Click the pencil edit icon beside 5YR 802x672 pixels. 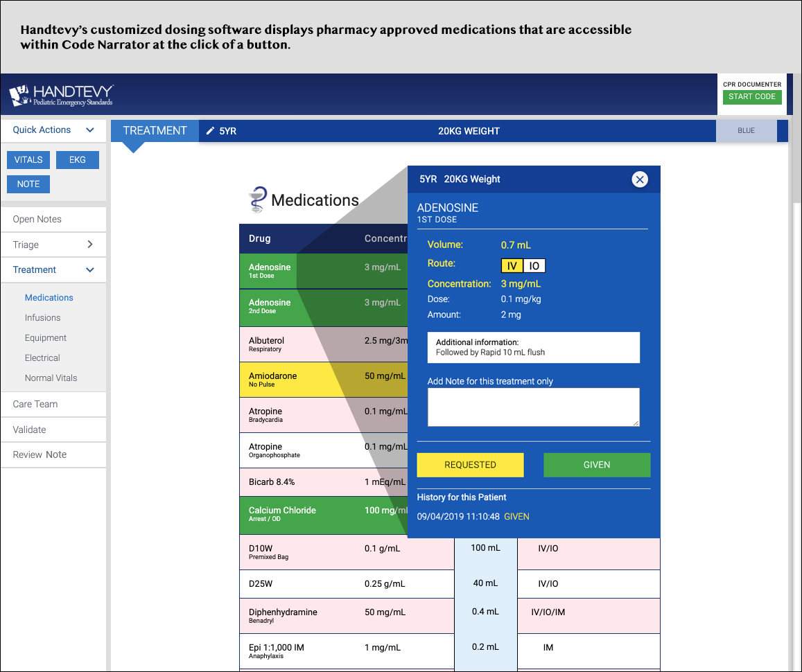210,131
